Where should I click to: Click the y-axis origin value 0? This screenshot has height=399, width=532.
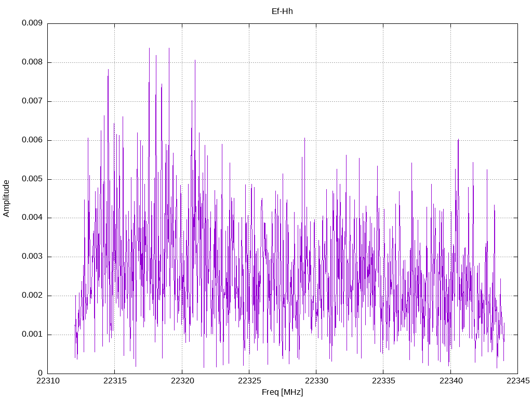(40, 373)
